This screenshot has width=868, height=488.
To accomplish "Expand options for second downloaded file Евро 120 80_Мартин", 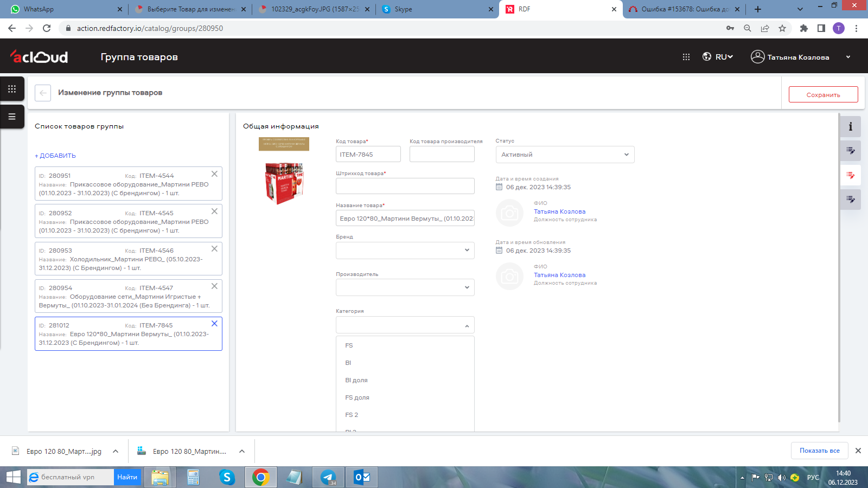I will [x=242, y=451].
